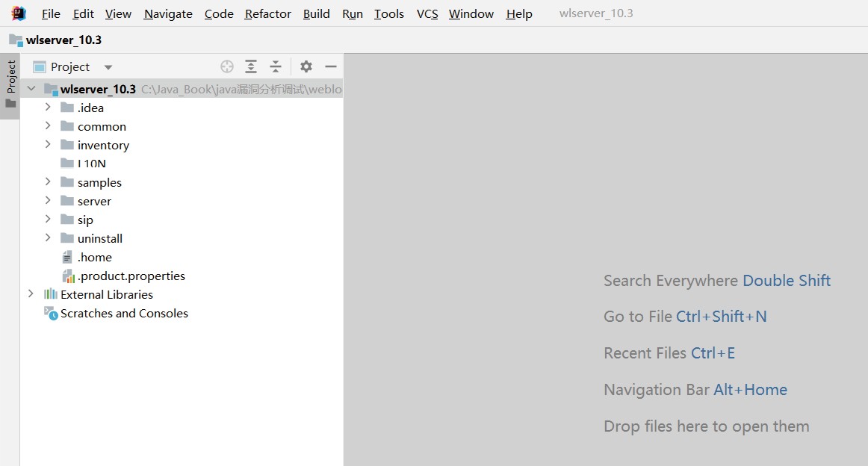
Task: Select the External Libraries label
Action: pos(107,294)
